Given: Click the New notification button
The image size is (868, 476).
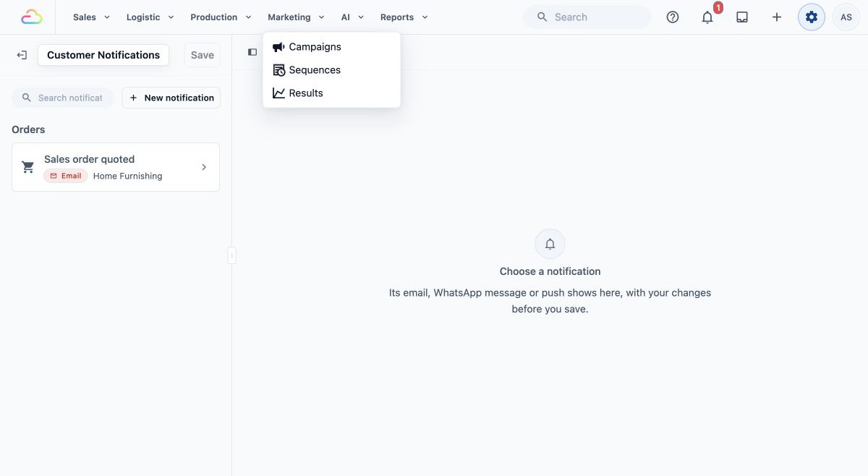Looking at the screenshot, I should (x=171, y=98).
